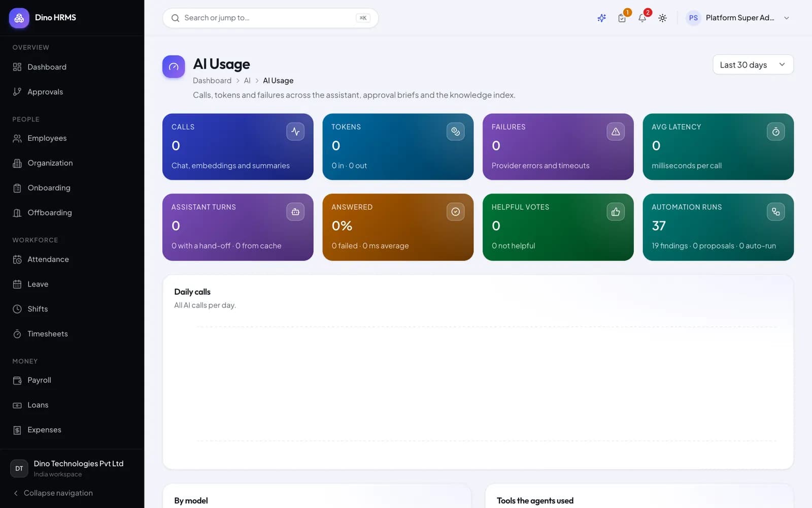The width and height of the screenshot is (812, 508).
Task: Open Shifts in the sidebar
Action: (72, 309)
